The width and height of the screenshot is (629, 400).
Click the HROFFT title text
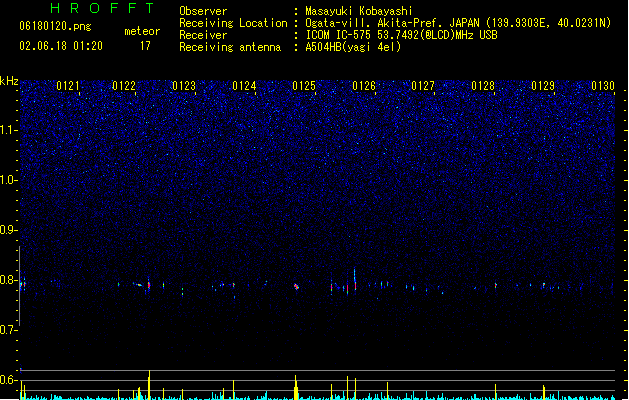click(x=102, y=8)
